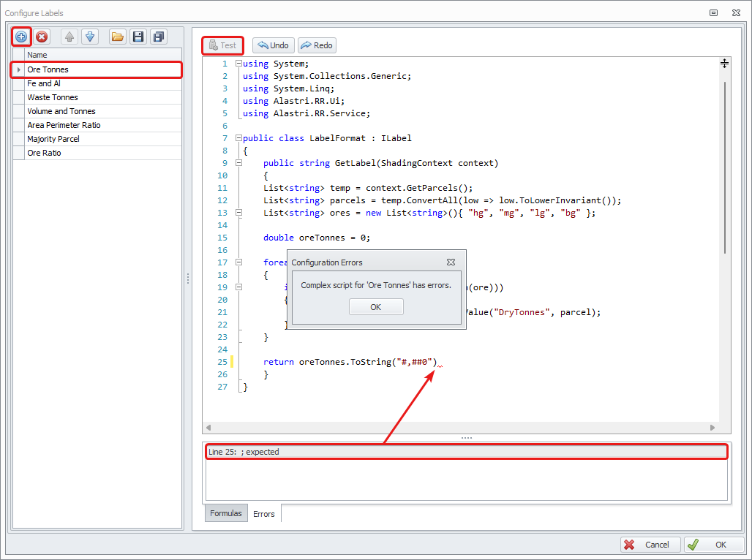Dismiss the Configuration Errors dialog with OK
The width and height of the screenshot is (752, 560).
pos(376,307)
